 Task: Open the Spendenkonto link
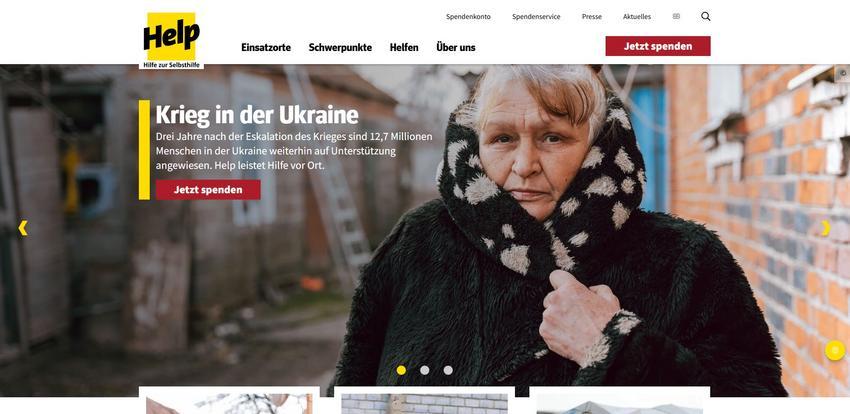[468, 17]
